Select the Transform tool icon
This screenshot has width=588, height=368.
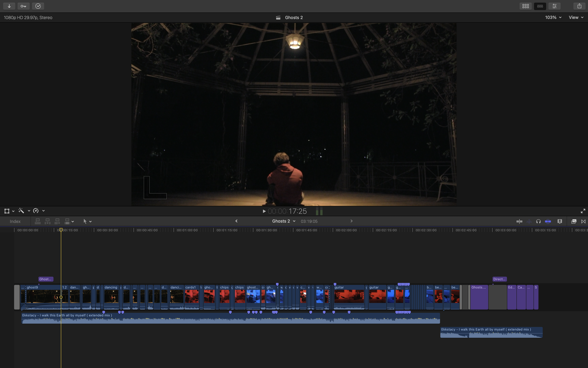7,211
